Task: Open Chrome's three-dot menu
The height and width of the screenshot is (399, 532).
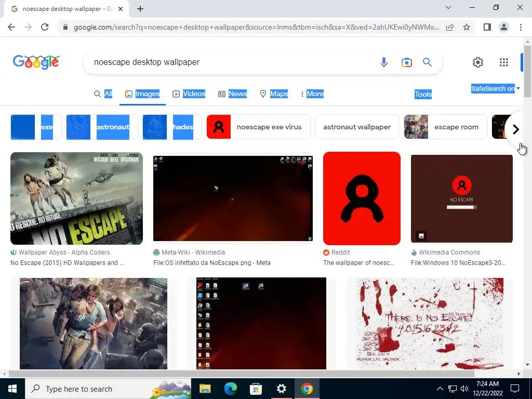Action: (521, 27)
